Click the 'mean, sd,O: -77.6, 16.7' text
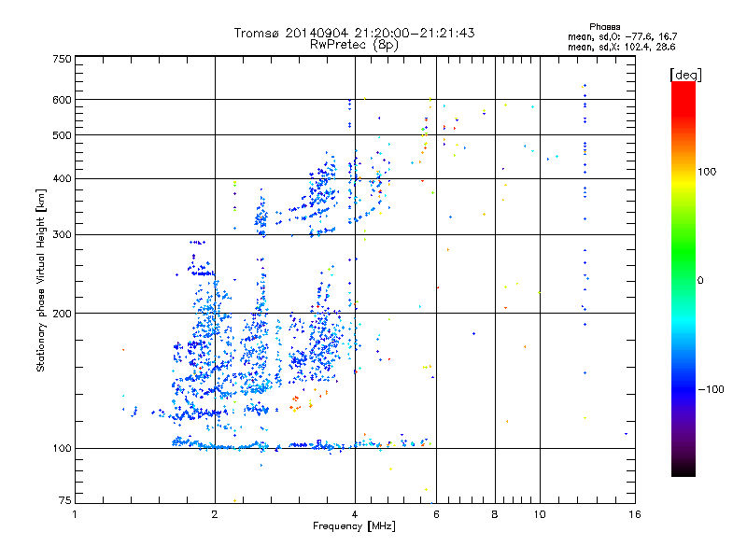Screen dimensions: 747x560 (x=622, y=36)
